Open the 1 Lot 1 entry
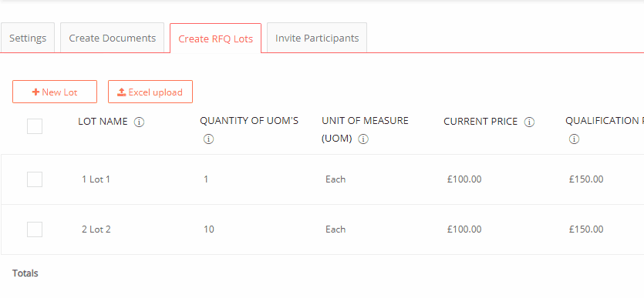The height and width of the screenshot is (298, 644). point(96,179)
